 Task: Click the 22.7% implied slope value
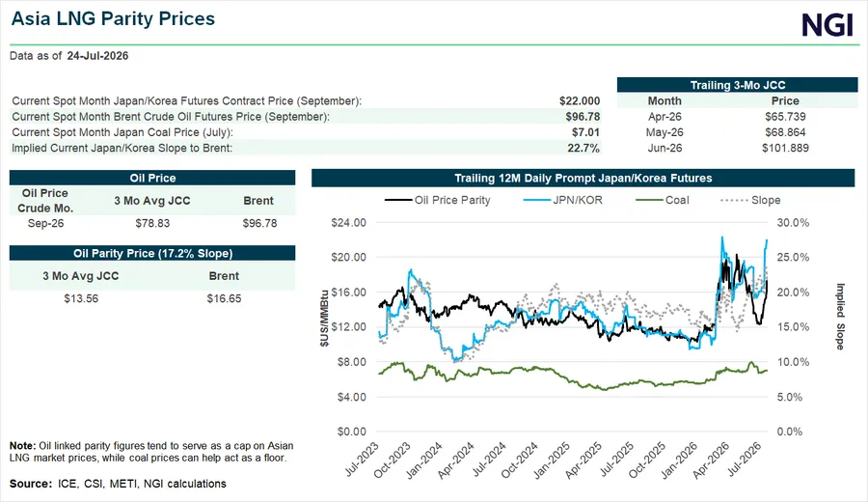pyautogui.click(x=583, y=148)
